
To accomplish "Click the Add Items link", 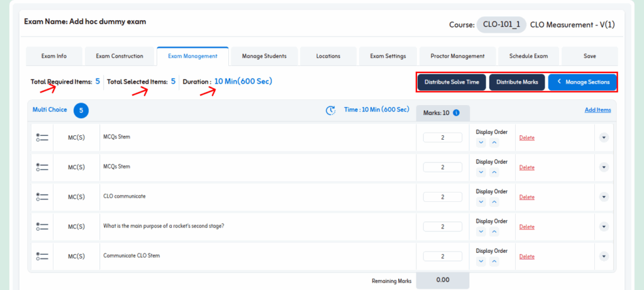I will pos(597,110).
